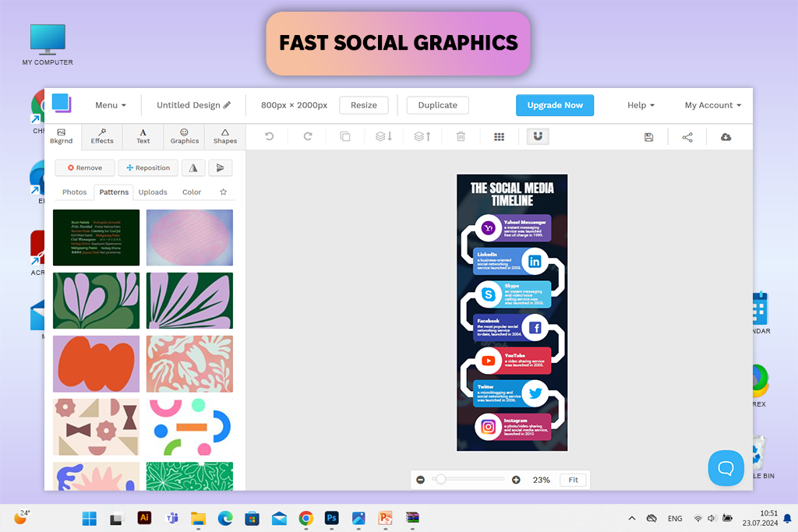
Task: Toggle the magnet snap icon
Action: click(538, 136)
